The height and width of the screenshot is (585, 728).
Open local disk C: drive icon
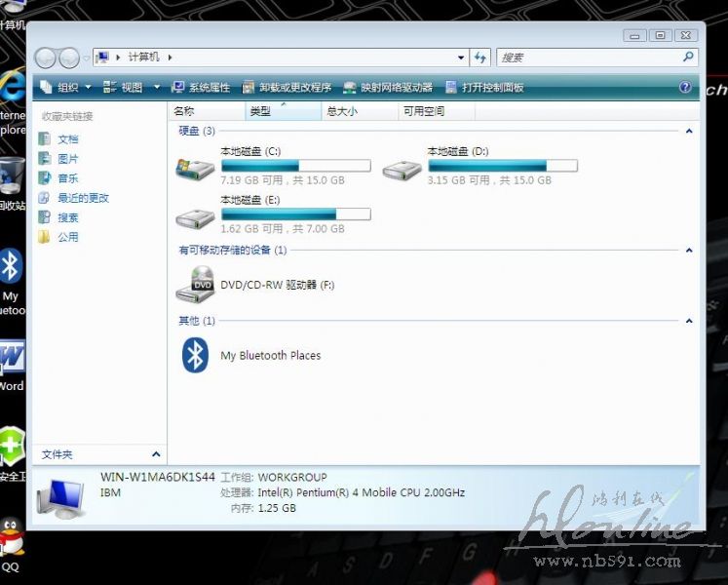pos(195,168)
